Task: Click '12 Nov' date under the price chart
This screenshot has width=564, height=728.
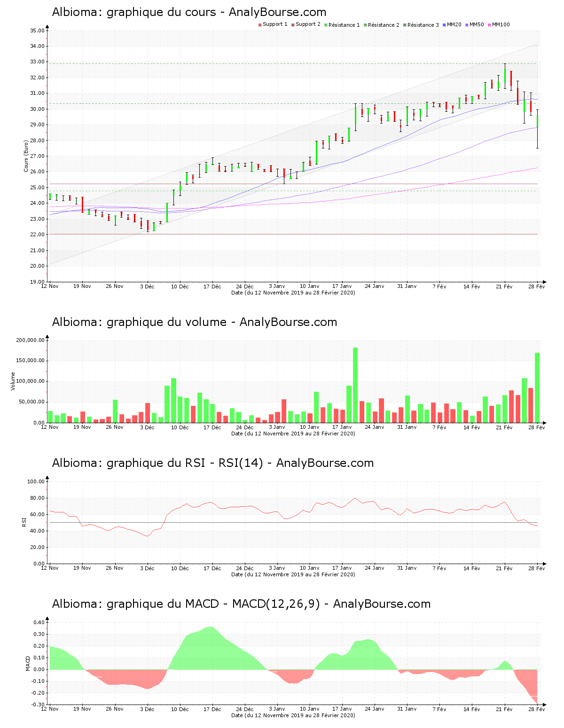Action: click(50, 287)
